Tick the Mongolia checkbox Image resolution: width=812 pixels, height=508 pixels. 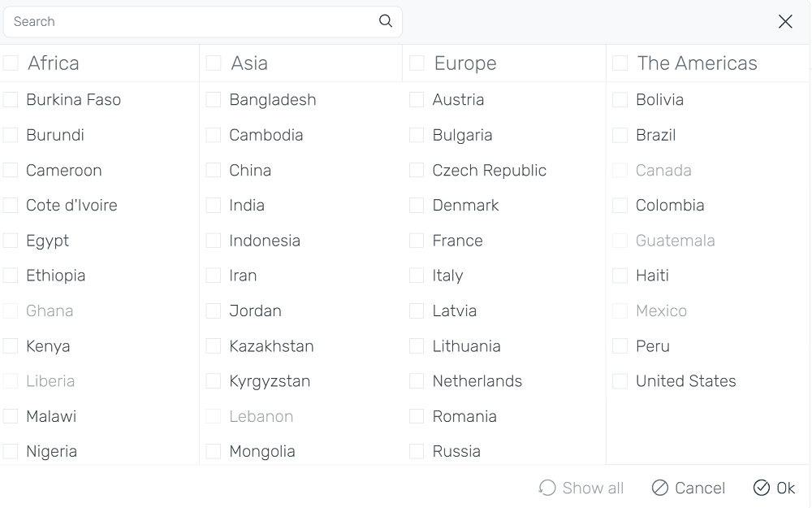coord(214,451)
